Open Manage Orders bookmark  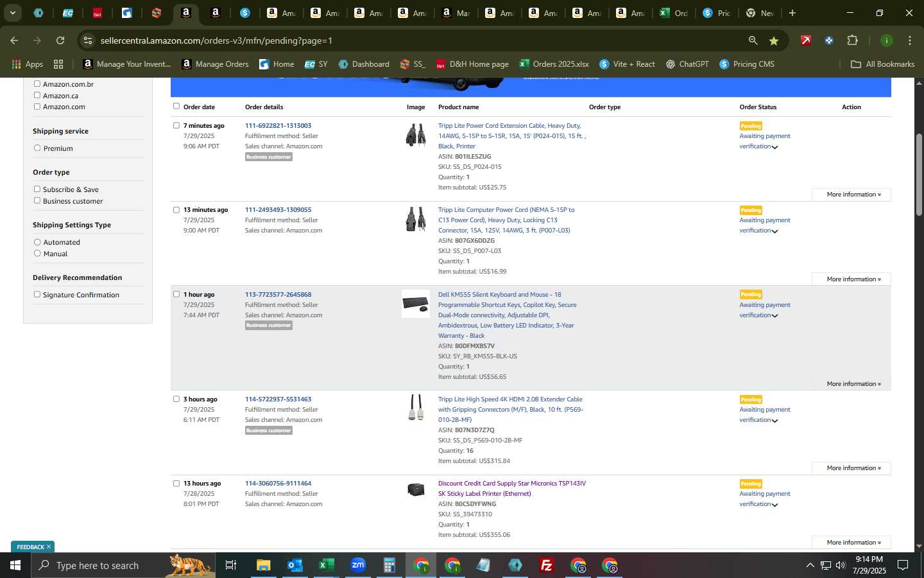click(215, 64)
